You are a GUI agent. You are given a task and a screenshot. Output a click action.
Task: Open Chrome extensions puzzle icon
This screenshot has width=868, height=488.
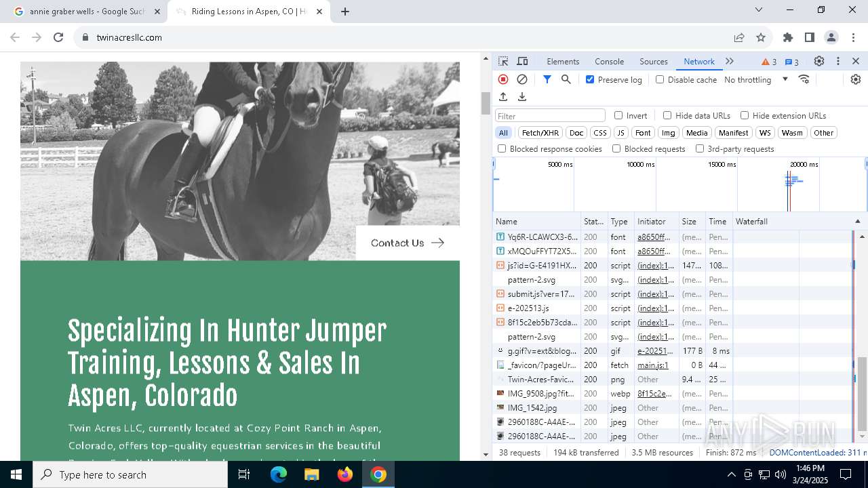pyautogui.click(x=788, y=37)
